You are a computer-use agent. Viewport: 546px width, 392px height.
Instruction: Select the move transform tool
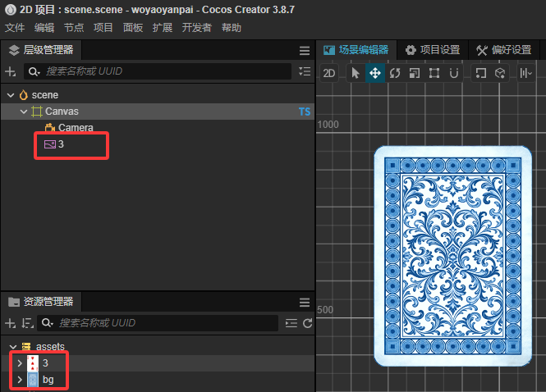pos(375,73)
